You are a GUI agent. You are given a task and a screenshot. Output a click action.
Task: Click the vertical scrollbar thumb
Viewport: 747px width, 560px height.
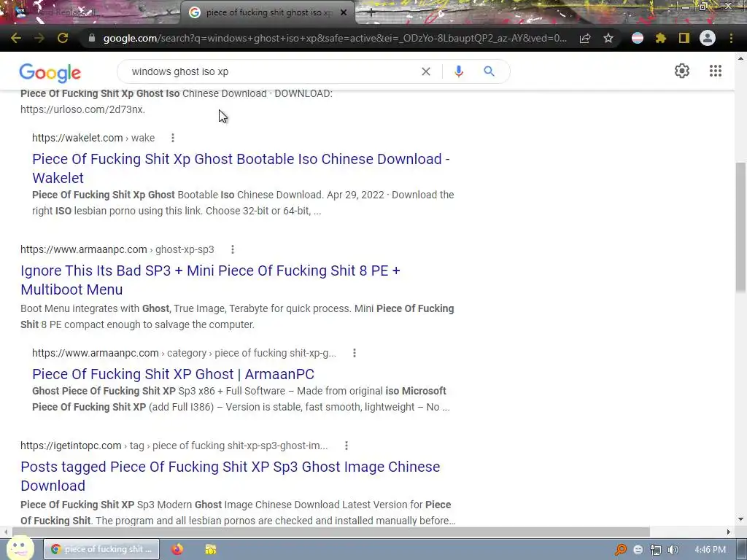(x=740, y=227)
